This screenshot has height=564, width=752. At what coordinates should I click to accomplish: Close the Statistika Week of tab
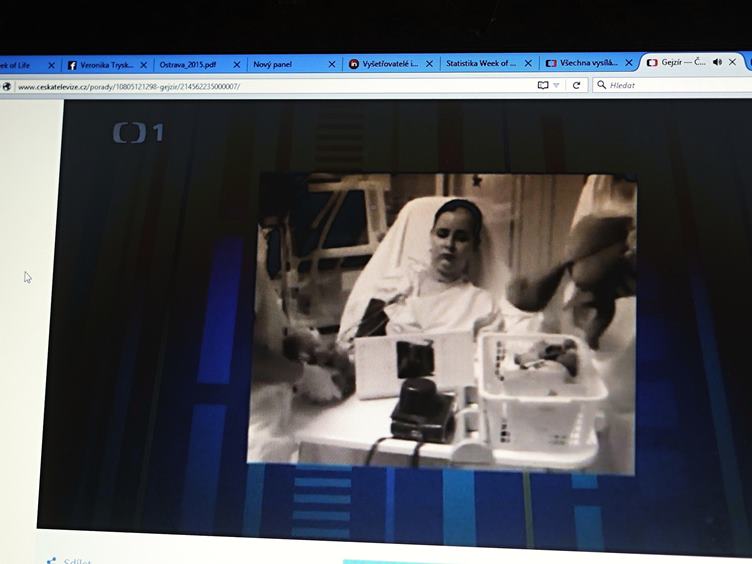coord(528,63)
